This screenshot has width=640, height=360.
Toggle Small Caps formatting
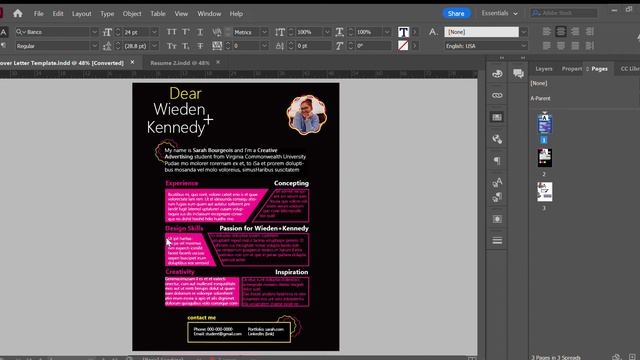click(x=171, y=46)
